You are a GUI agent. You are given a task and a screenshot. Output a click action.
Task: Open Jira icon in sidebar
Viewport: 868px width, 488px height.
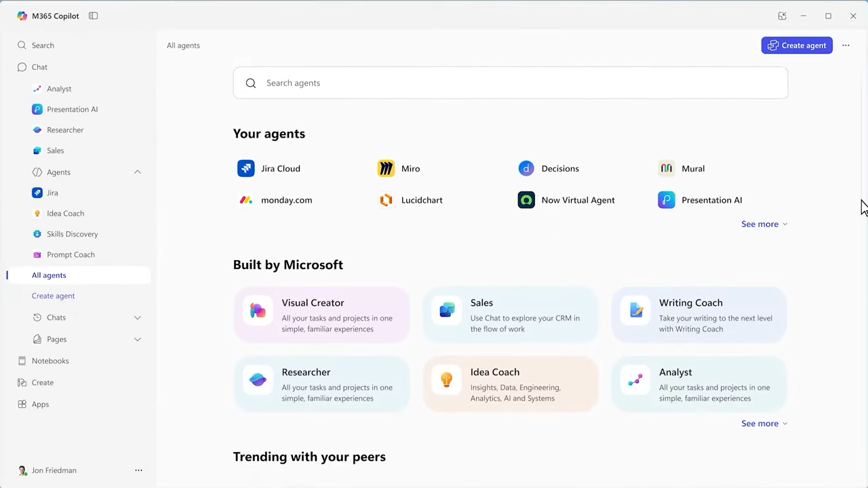(37, 192)
